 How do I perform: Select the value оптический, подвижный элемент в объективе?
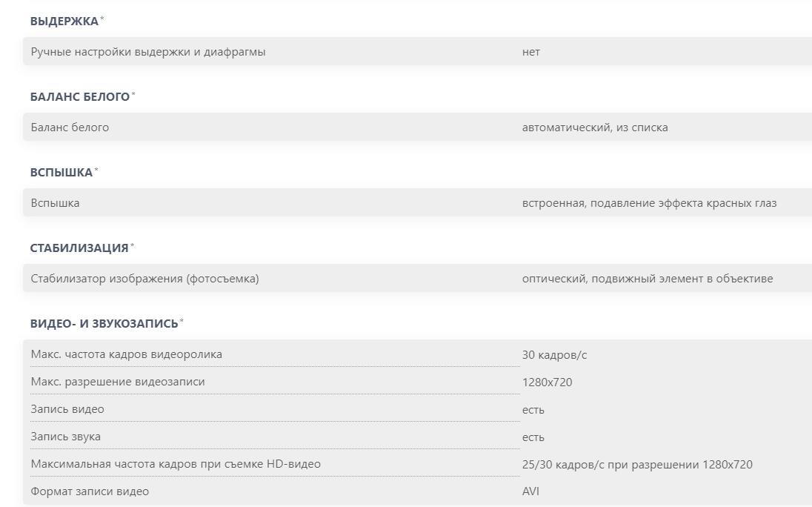pos(648,279)
